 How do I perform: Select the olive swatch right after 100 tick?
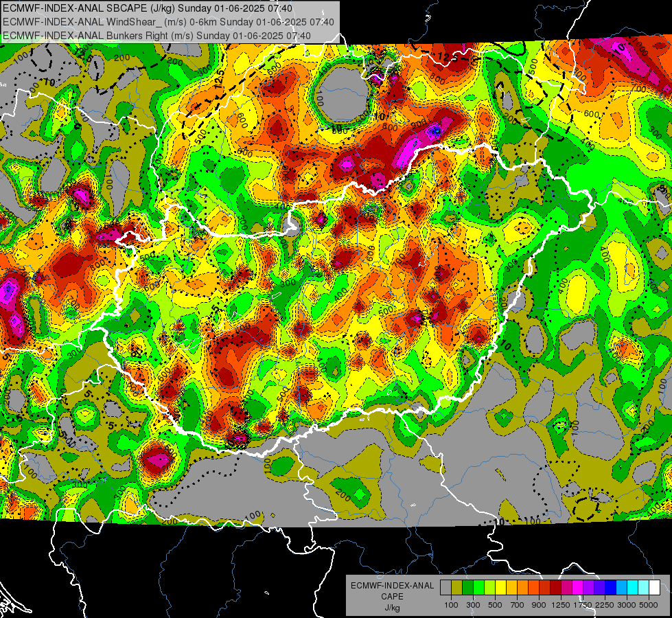coord(457,587)
